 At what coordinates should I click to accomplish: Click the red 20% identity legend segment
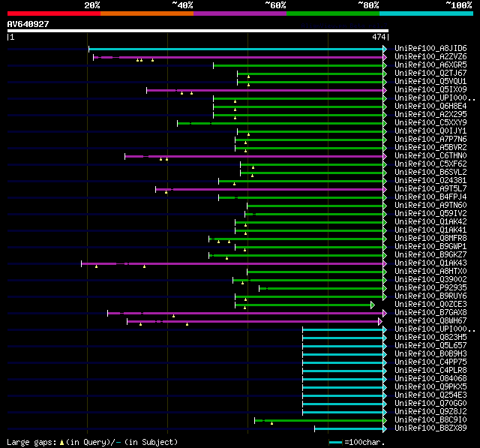(x=54, y=14)
